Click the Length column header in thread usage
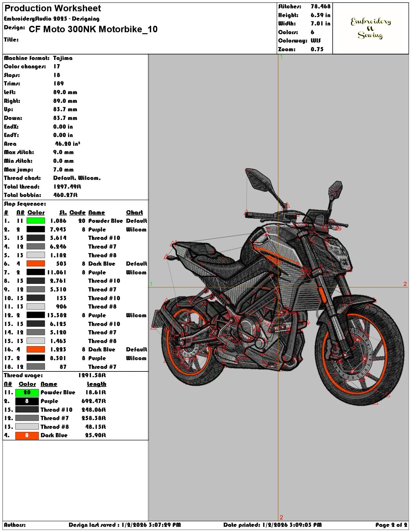411x532 pixels. tap(97, 384)
